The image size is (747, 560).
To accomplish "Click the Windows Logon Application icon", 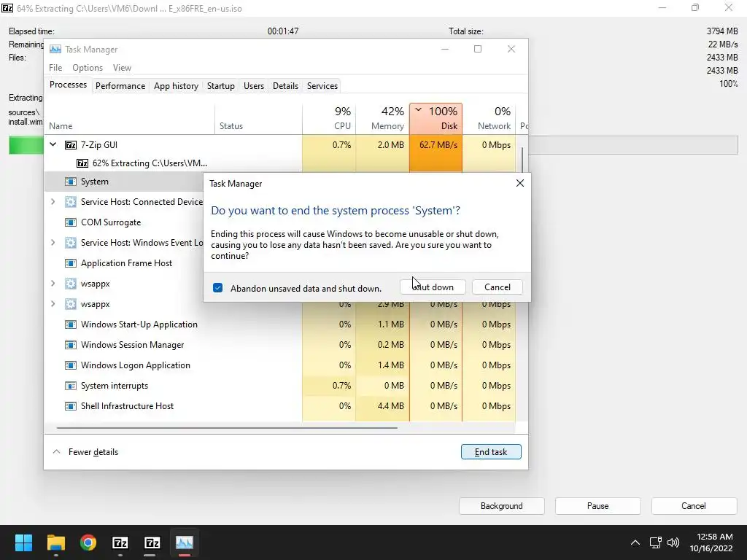I will (x=71, y=365).
